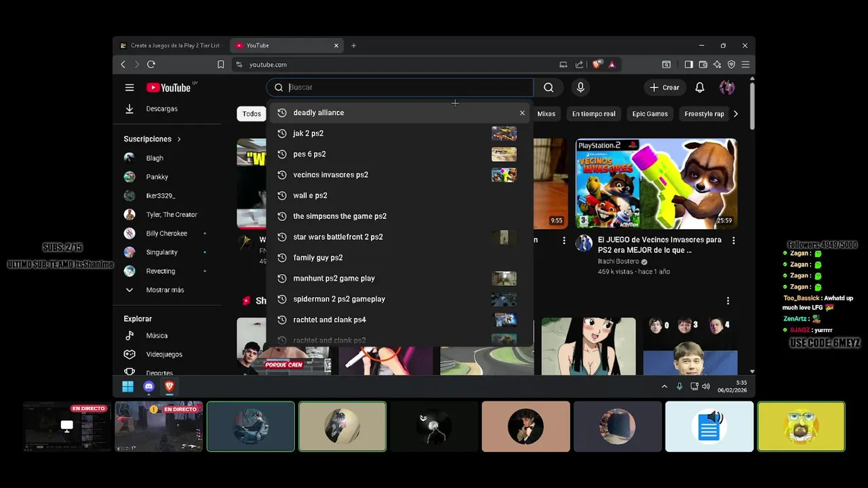Click the YouTube logo
This screenshot has width=868, height=488.
(x=169, y=87)
